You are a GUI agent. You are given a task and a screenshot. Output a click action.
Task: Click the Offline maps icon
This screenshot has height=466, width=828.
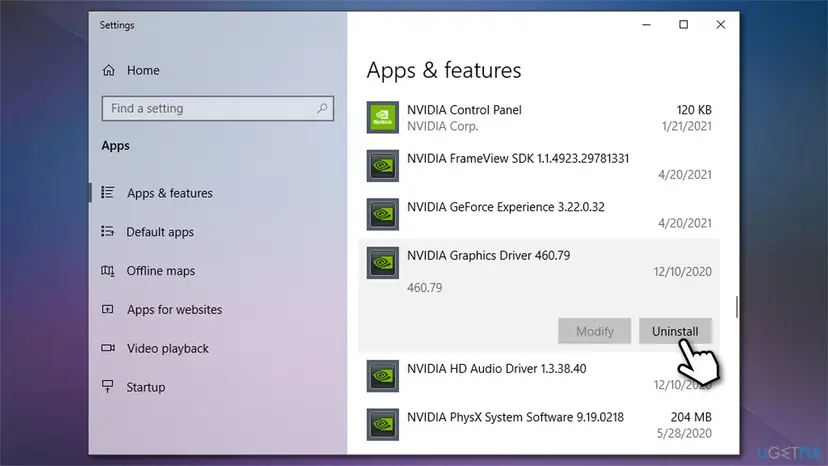point(108,271)
